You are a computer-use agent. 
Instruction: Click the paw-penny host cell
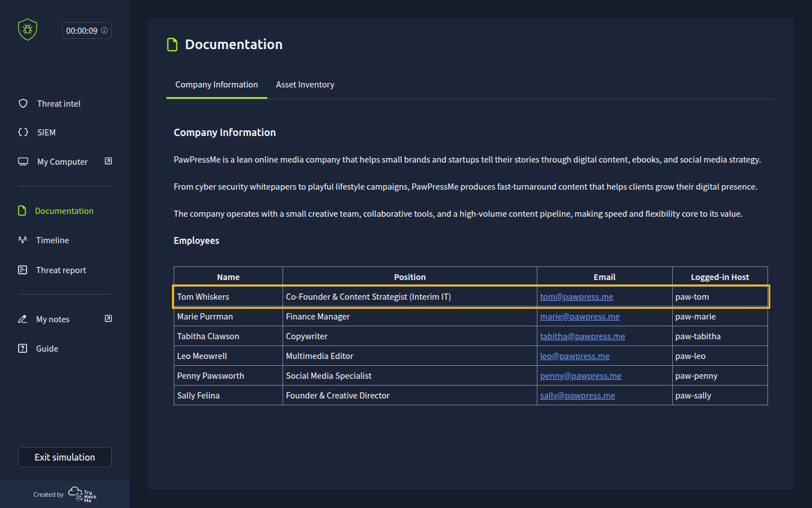click(x=720, y=376)
